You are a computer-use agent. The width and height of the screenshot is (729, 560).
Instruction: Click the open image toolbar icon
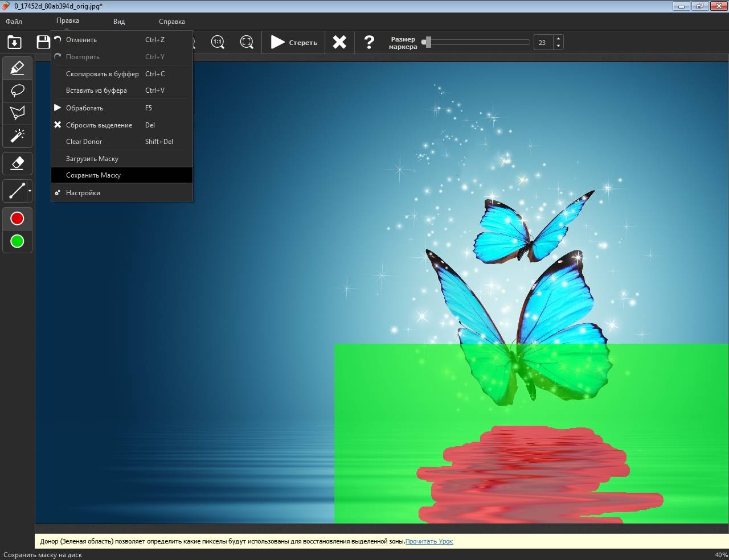[x=14, y=42]
